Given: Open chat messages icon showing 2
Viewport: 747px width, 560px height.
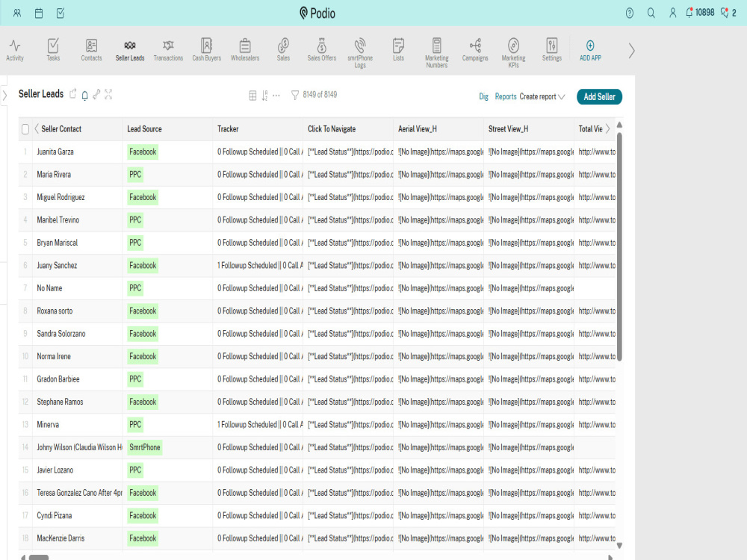Looking at the screenshot, I should (728, 13).
